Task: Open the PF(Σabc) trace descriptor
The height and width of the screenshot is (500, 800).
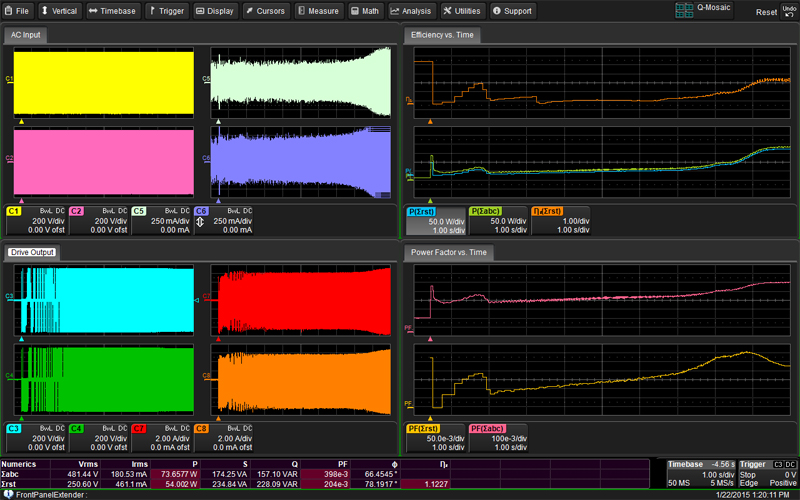Action: [x=498, y=438]
